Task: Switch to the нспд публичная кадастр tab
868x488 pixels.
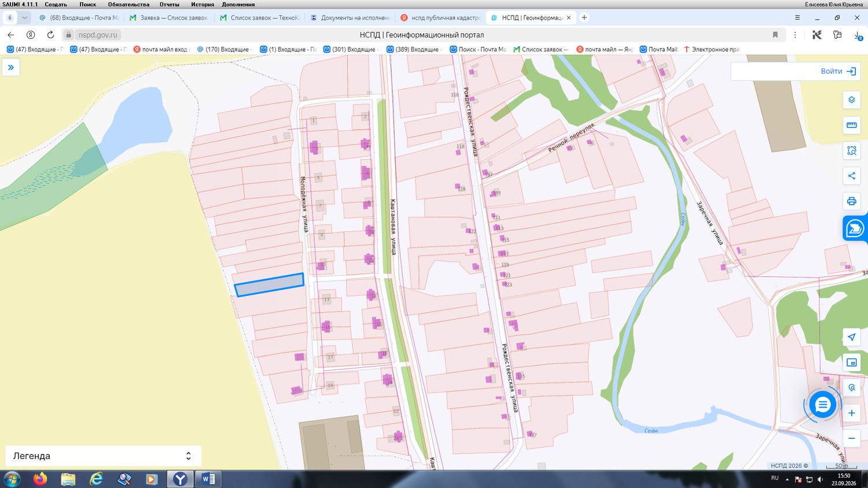Action: 441,18
